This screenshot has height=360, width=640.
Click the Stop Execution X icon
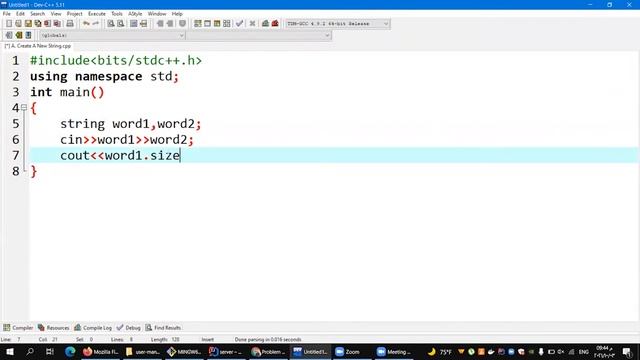pos(252,24)
